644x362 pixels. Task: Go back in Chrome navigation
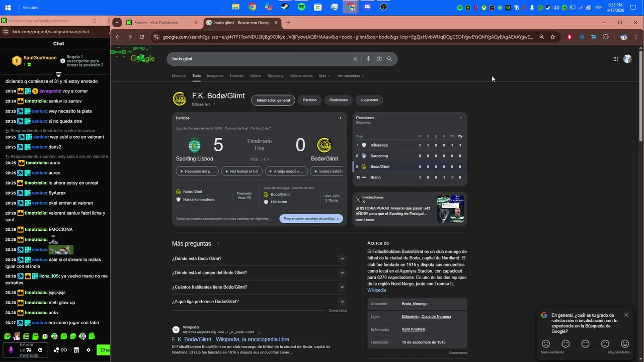(x=118, y=37)
